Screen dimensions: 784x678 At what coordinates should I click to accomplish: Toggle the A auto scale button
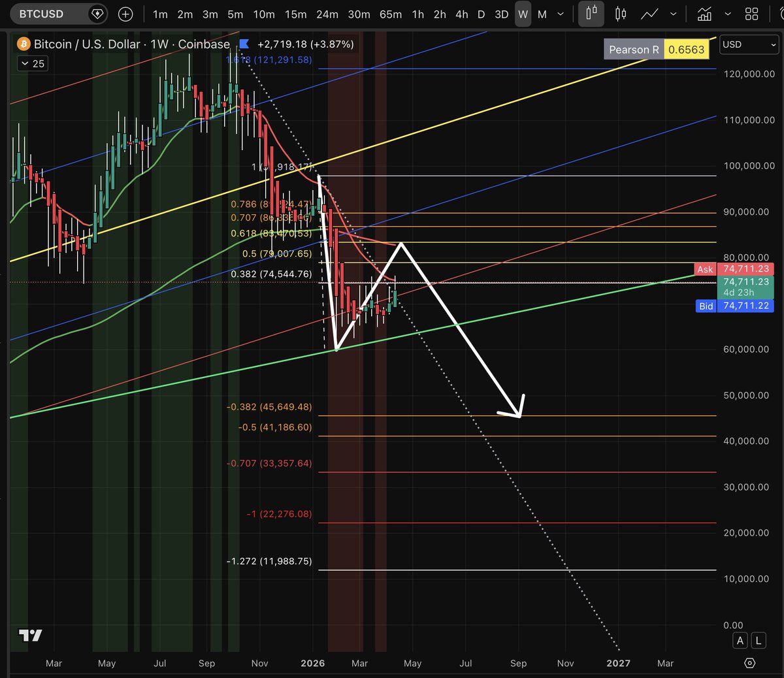740,641
